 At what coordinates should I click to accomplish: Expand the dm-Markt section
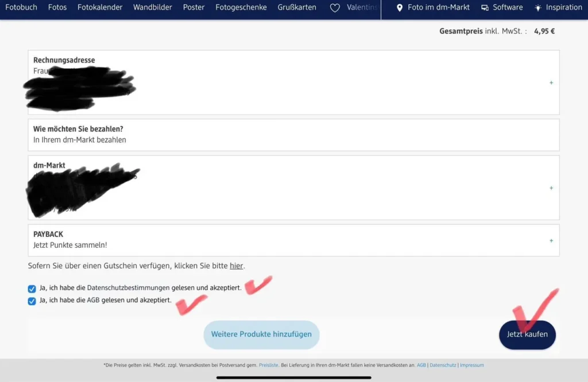click(x=551, y=188)
